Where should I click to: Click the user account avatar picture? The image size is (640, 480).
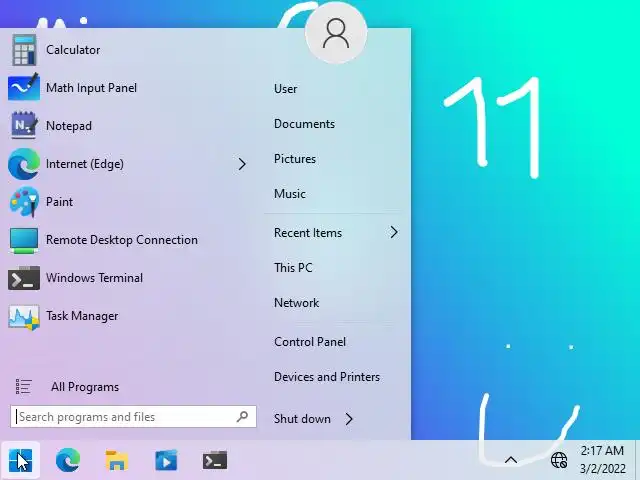click(336, 33)
